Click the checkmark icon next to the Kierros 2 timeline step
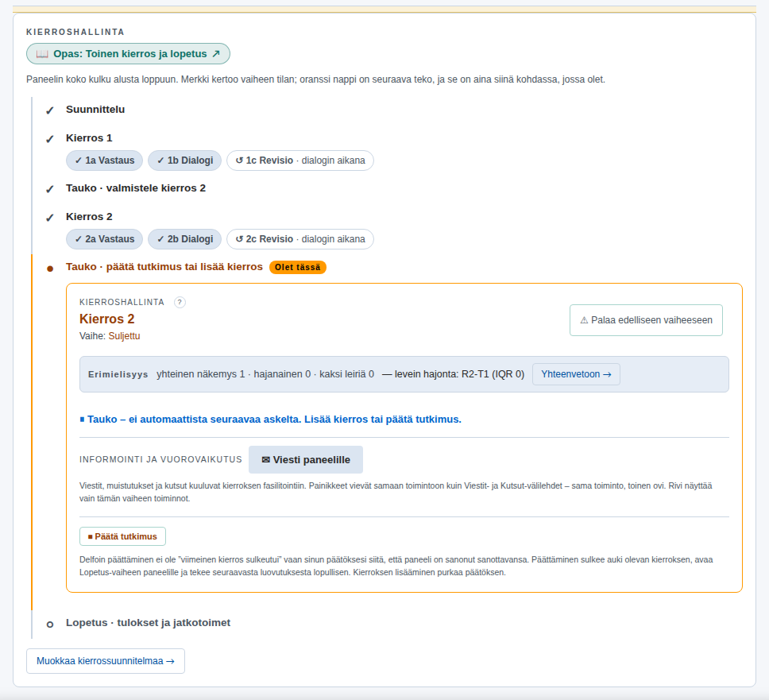This screenshot has width=769, height=700. pos(49,218)
